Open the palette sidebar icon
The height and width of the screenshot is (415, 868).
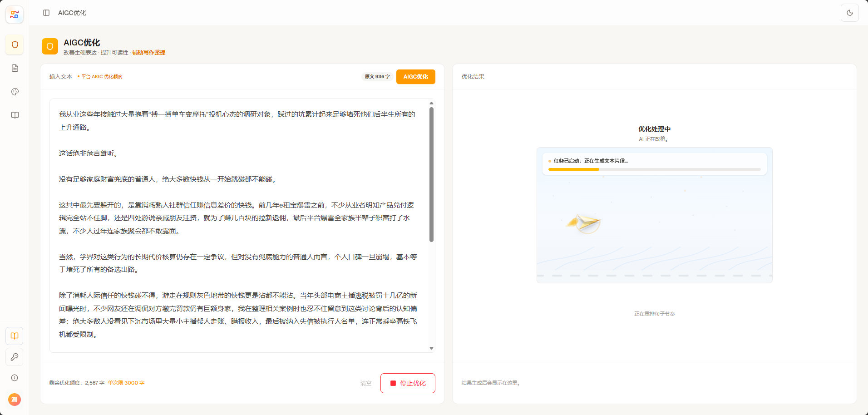click(15, 92)
